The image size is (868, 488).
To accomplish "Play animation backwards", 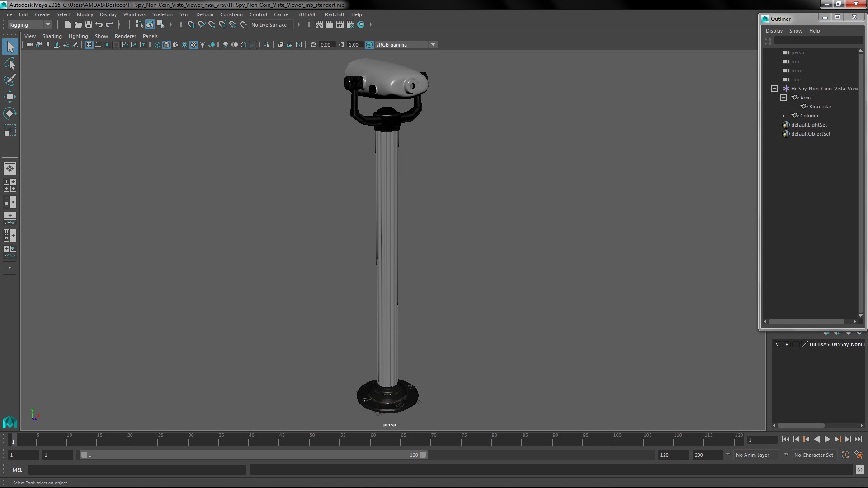I will [x=816, y=439].
